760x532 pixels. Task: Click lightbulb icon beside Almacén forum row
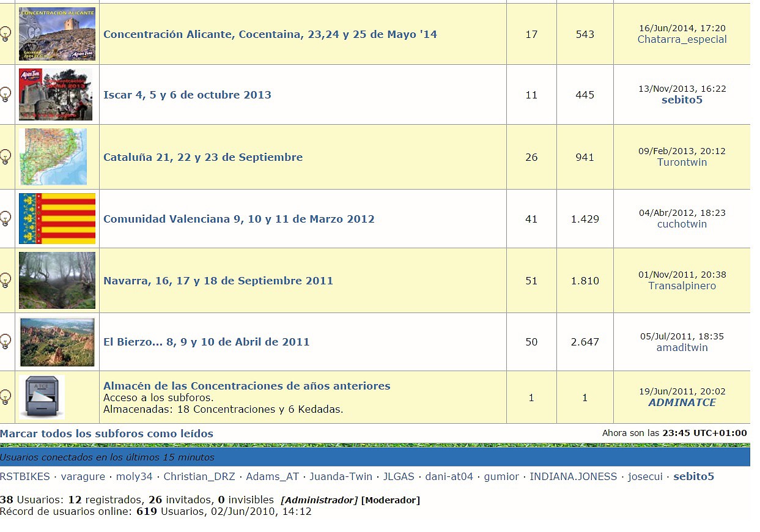tap(6, 397)
